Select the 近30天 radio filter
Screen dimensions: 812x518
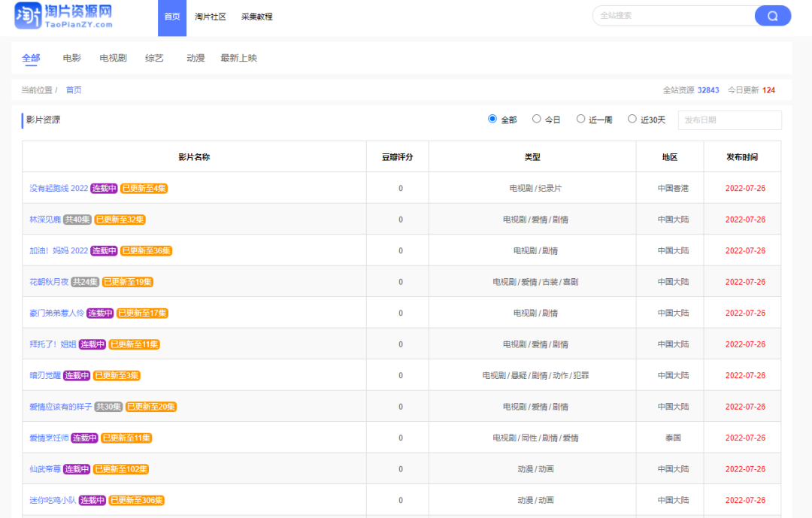click(x=632, y=119)
